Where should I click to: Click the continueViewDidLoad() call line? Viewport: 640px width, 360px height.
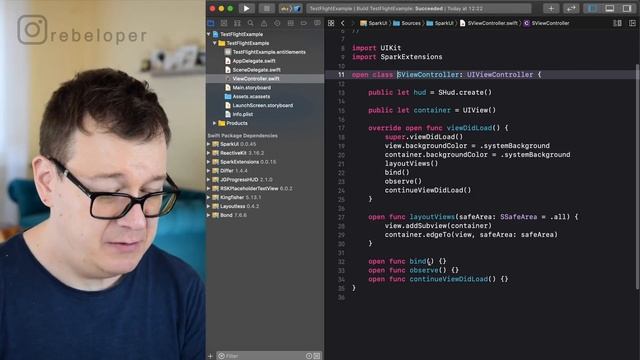coord(428,190)
